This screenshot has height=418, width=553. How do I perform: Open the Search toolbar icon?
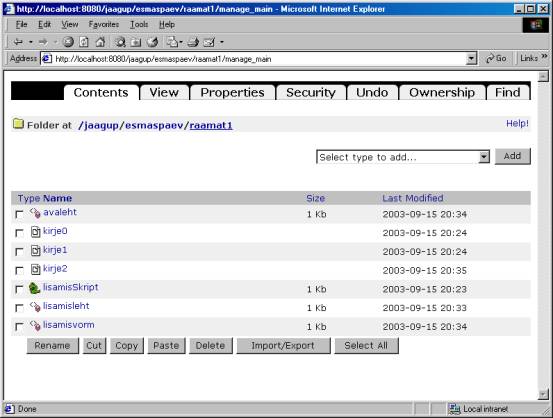click(x=120, y=42)
